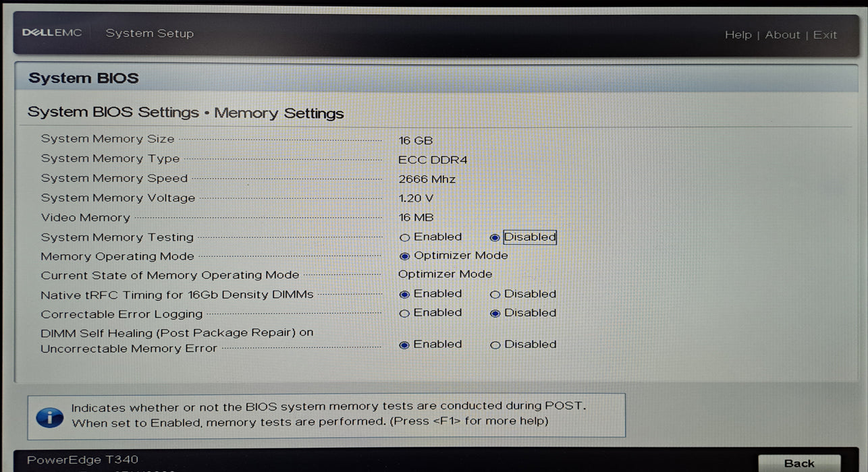Click DIMM Self Healing (Post Package Repair) label

pos(177,341)
